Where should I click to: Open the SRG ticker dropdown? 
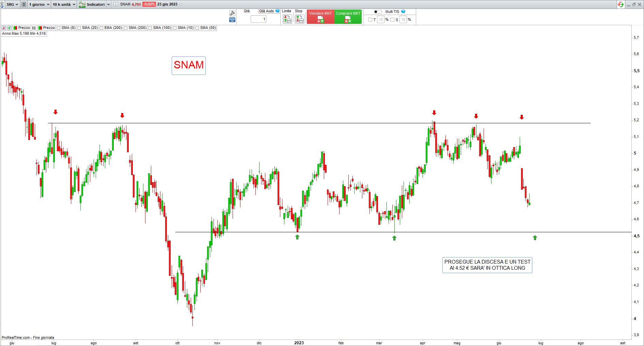click(x=12, y=4)
